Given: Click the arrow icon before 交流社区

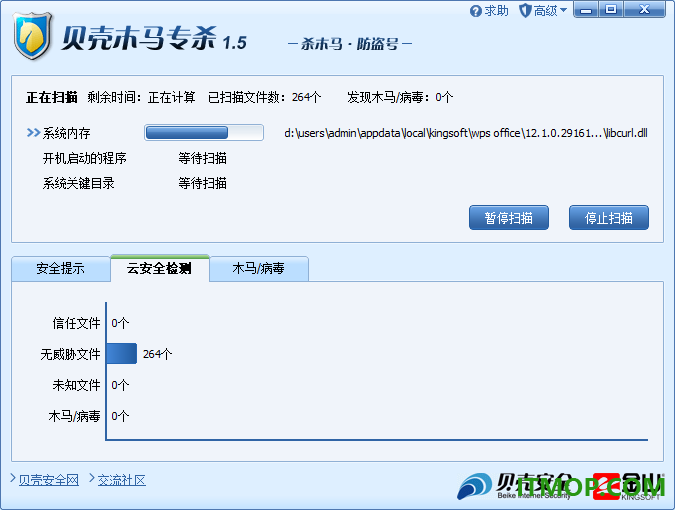Looking at the screenshot, I should point(92,478).
